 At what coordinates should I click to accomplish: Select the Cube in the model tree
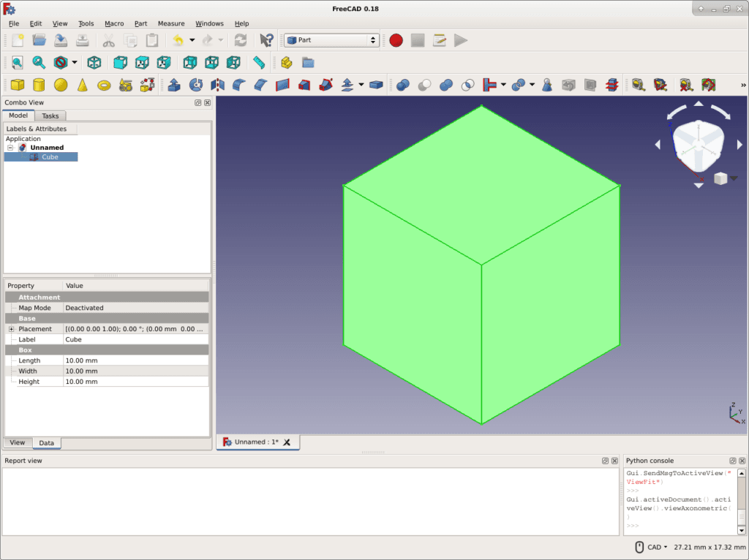(x=49, y=156)
